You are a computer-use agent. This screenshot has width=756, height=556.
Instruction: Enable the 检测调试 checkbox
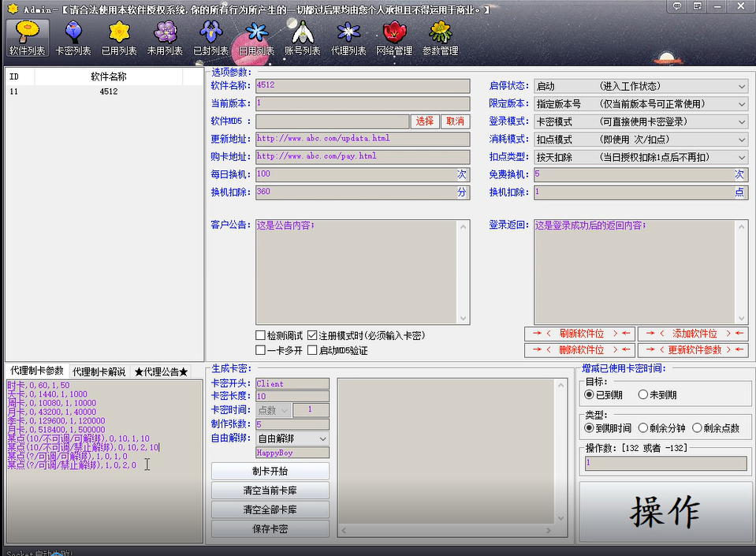[261, 335]
